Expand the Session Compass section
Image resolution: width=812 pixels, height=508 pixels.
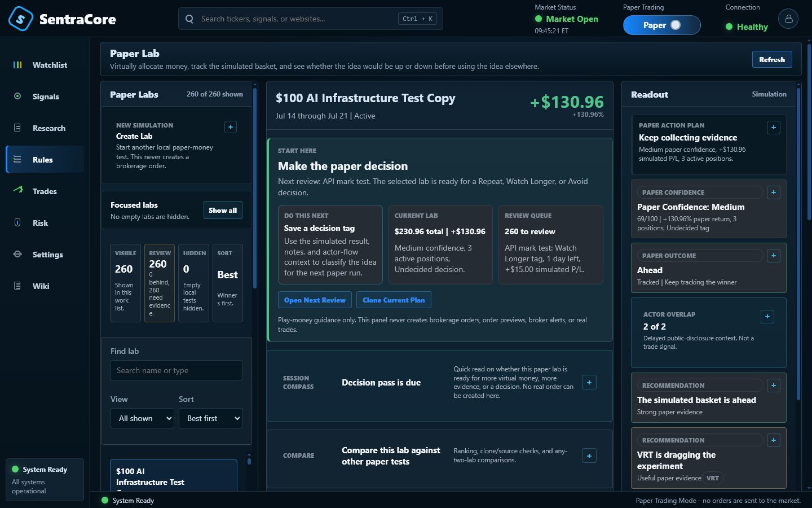pyautogui.click(x=589, y=383)
